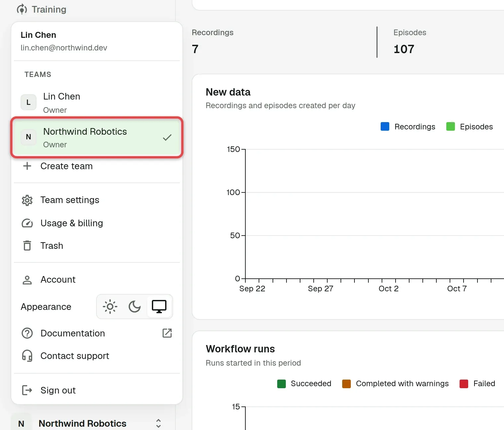Switch to Lin Chen personal team

point(97,103)
